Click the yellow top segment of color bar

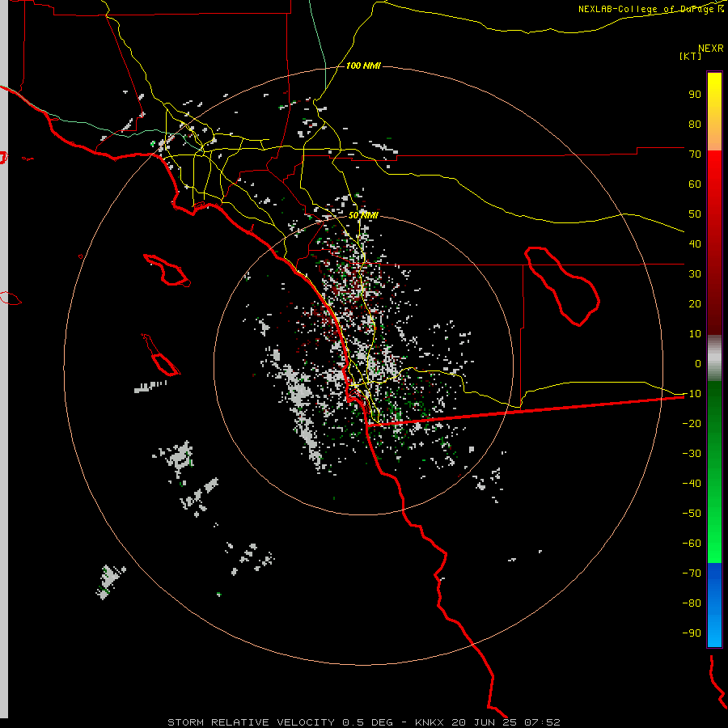[x=714, y=112]
